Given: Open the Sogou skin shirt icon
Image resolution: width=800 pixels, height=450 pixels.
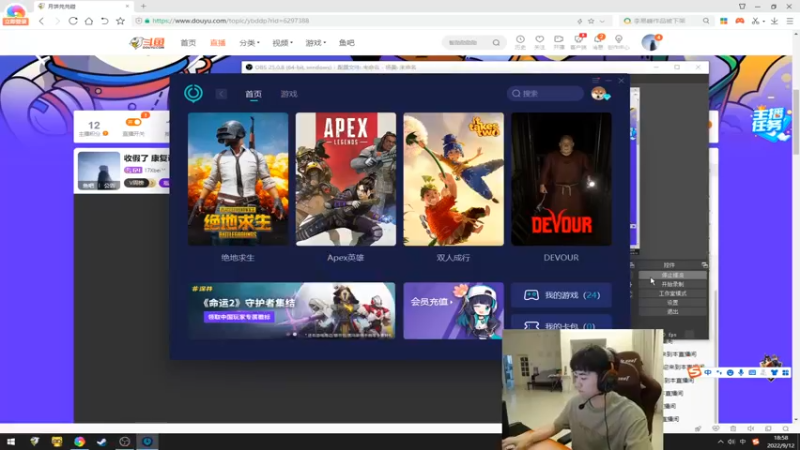Looking at the screenshot, I should pyautogui.click(x=774, y=373).
